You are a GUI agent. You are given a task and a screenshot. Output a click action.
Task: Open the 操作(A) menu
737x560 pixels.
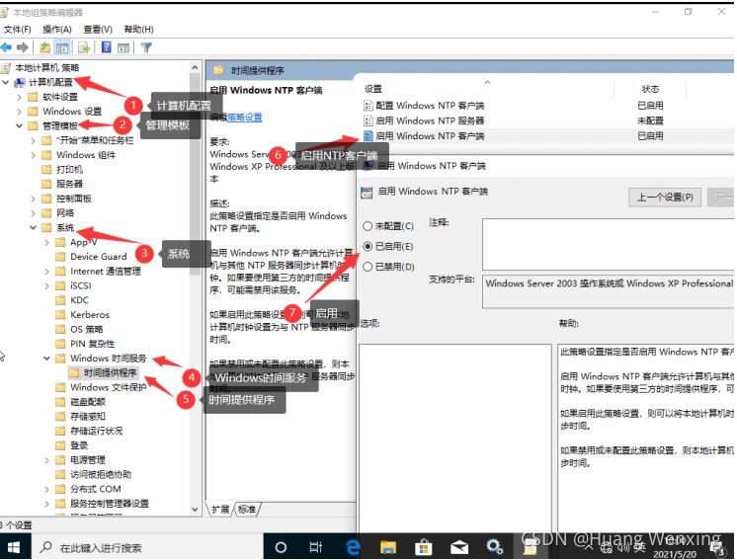(x=57, y=30)
